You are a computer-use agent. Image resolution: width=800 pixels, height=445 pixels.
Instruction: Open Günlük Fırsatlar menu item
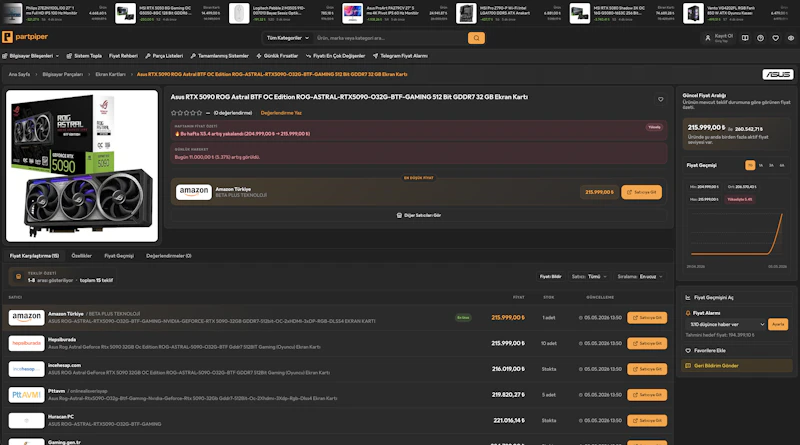[277, 56]
